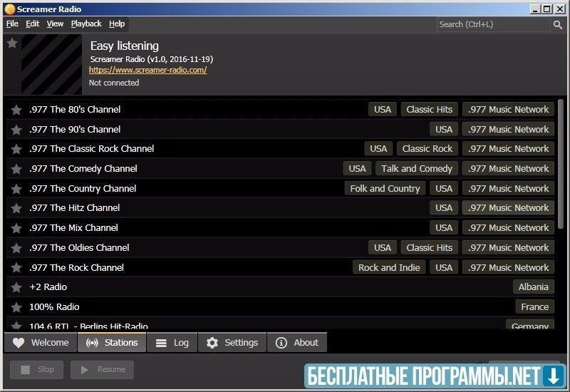The width and height of the screenshot is (570, 392).
Task: Select ".977 The Hitz Channel" station name
Action: pos(75,208)
